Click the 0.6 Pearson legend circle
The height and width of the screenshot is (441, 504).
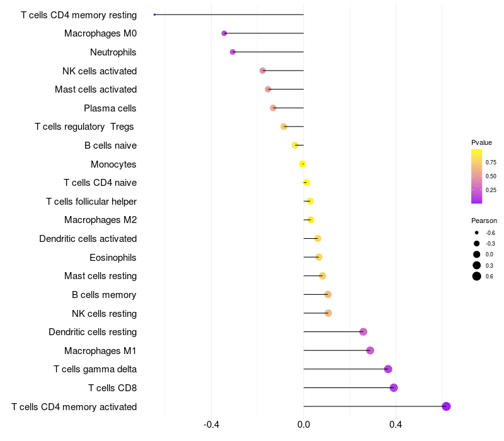coord(477,276)
